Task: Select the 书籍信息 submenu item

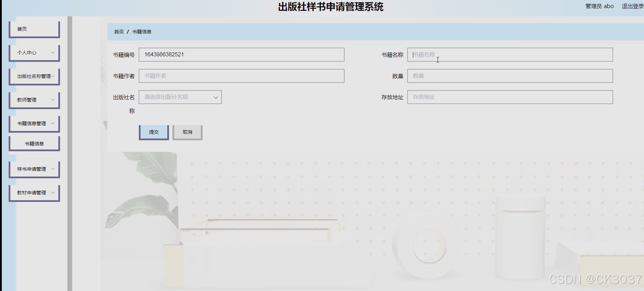Action: [x=34, y=144]
